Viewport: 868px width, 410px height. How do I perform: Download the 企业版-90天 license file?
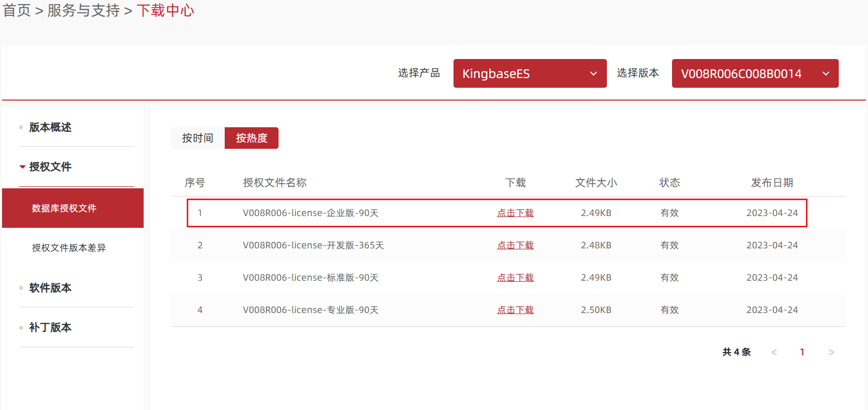click(515, 213)
